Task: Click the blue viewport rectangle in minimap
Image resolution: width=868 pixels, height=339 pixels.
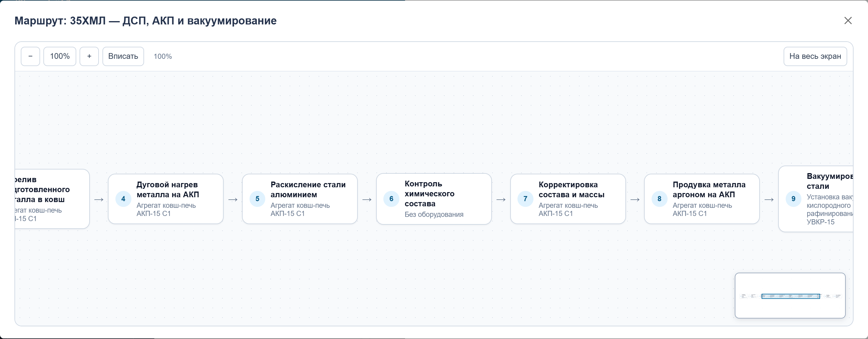Action: coord(791,296)
